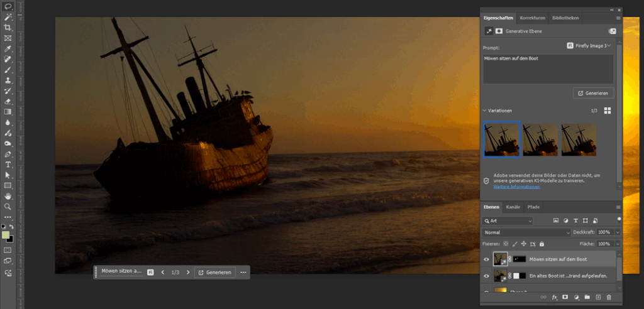The image size is (644, 309).
Task: Select the Lasso tool
Action: tap(8, 6)
